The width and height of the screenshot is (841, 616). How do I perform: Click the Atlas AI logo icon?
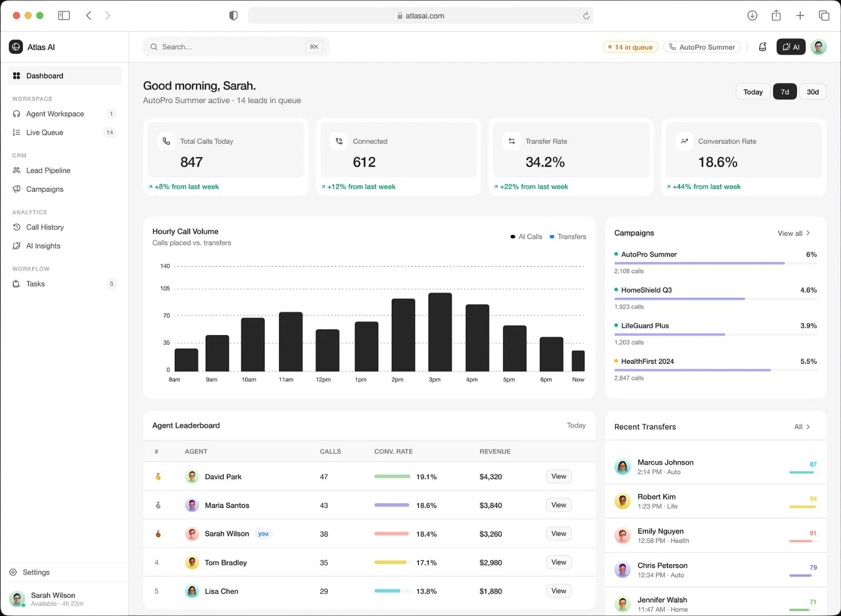pos(16,47)
